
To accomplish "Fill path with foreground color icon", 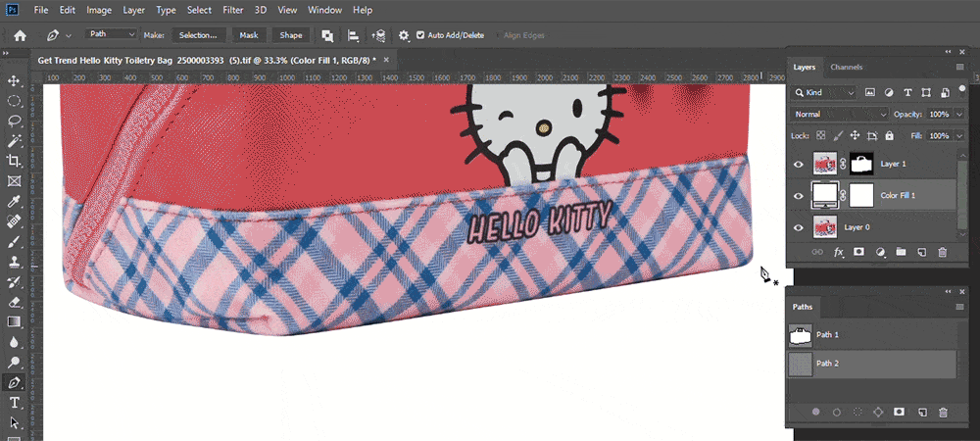I will (x=815, y=413).
